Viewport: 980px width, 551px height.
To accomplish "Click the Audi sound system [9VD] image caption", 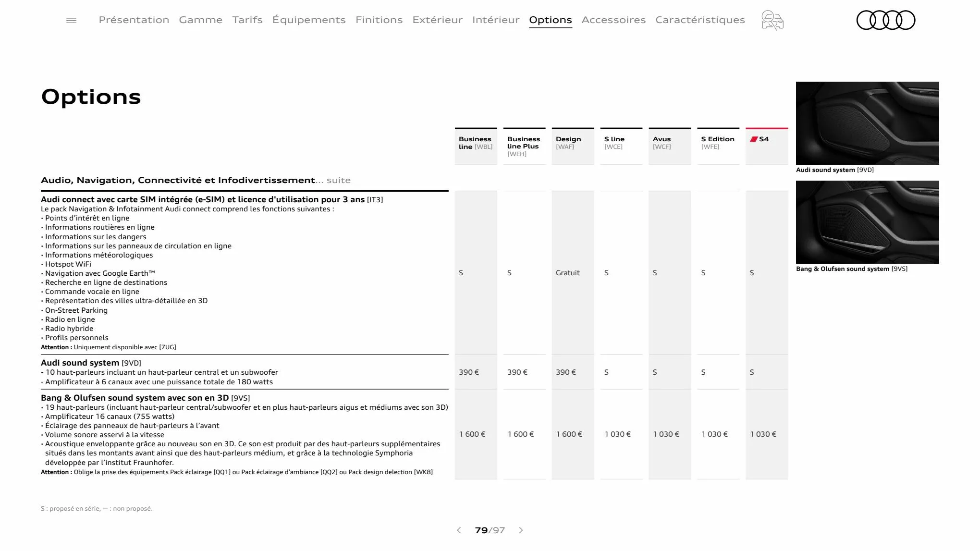I will click(835, 170).
